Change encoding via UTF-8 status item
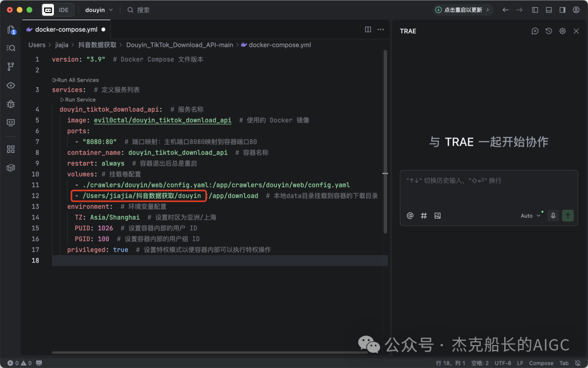 (x=503, y=363)
